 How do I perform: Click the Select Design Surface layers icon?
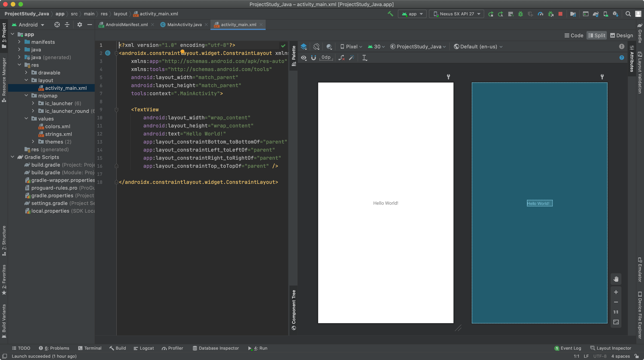[304, 47]
